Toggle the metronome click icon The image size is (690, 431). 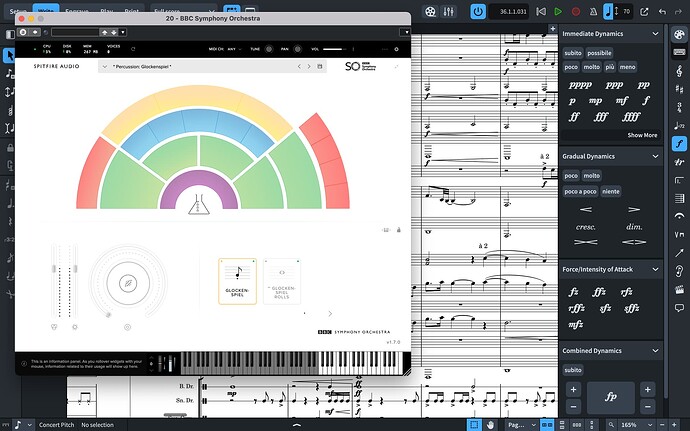(593, 12)
